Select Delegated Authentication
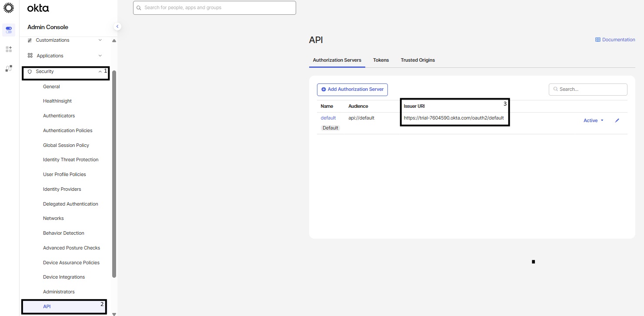 tap(70, 204)
